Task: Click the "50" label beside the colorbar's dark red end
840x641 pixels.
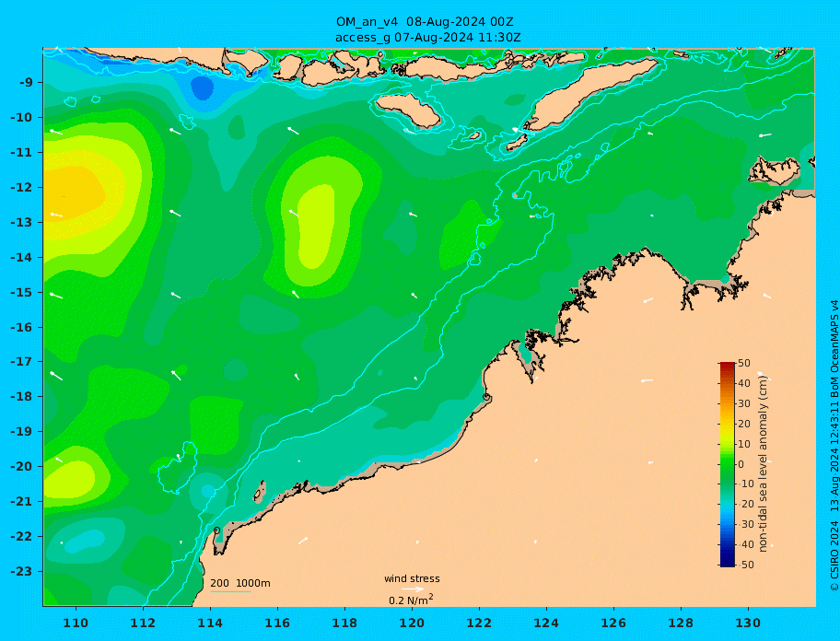Action: (x=744, y=364)
